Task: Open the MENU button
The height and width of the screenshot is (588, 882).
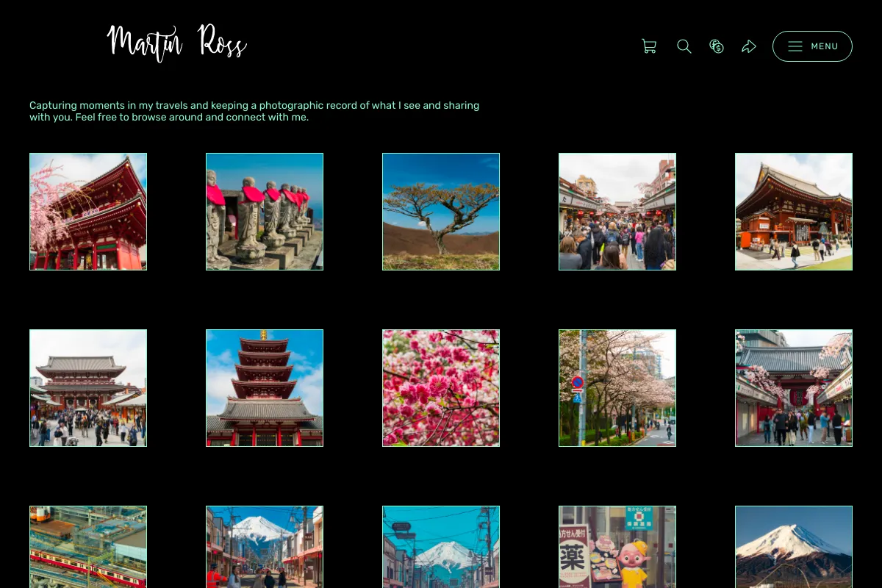Action: click(812, 46)
